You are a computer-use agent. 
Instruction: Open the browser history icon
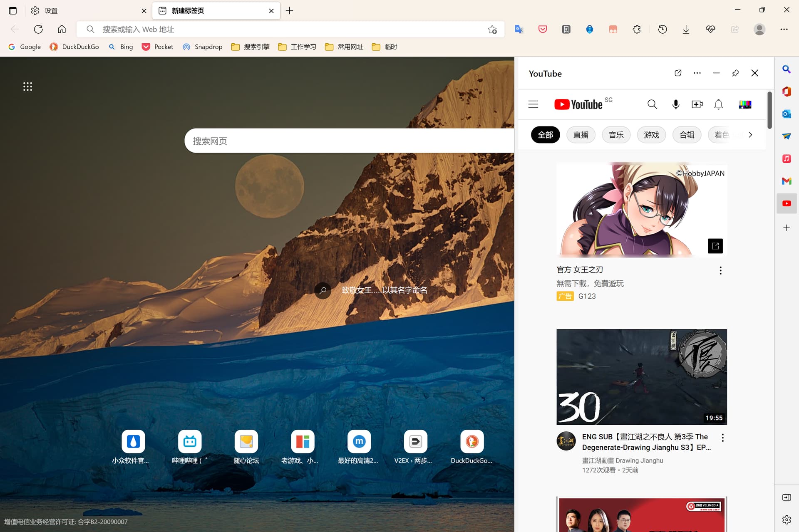pos(662,29)
